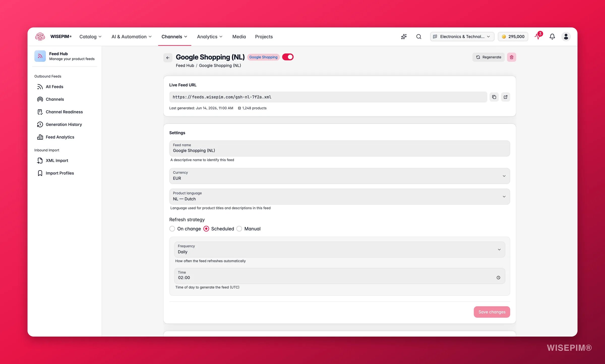Image resolution: width=605 pixels, height=364 pixels.
Task: Expand the Channels menu
Action: 174,37
